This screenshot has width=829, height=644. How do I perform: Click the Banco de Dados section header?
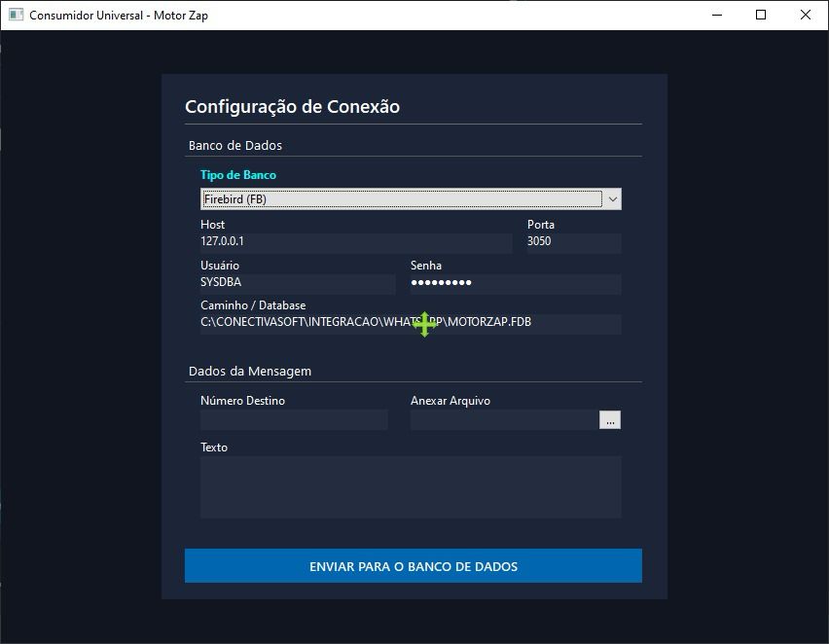pos(234,146)
